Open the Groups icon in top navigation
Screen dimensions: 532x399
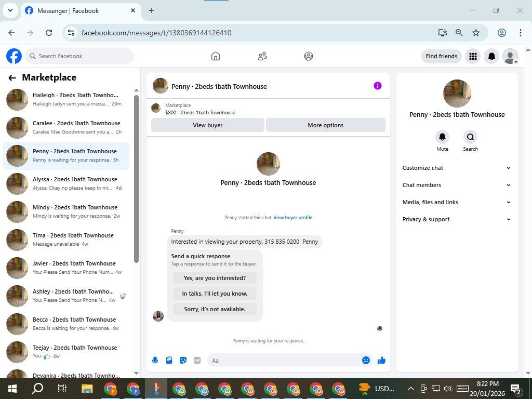point(309,56)
